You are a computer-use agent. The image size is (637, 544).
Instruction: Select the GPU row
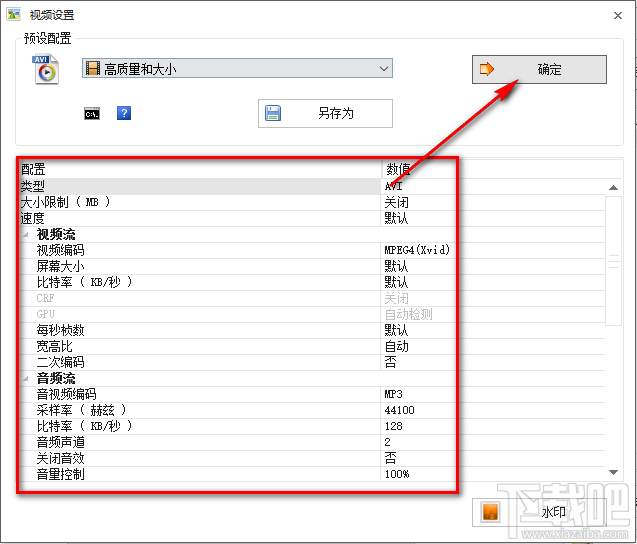312,314
